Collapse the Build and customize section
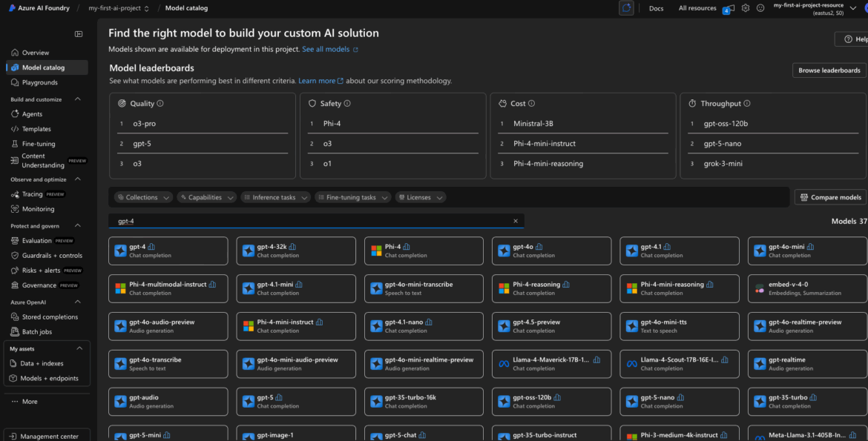868x441 pixels. click(78, 99)
